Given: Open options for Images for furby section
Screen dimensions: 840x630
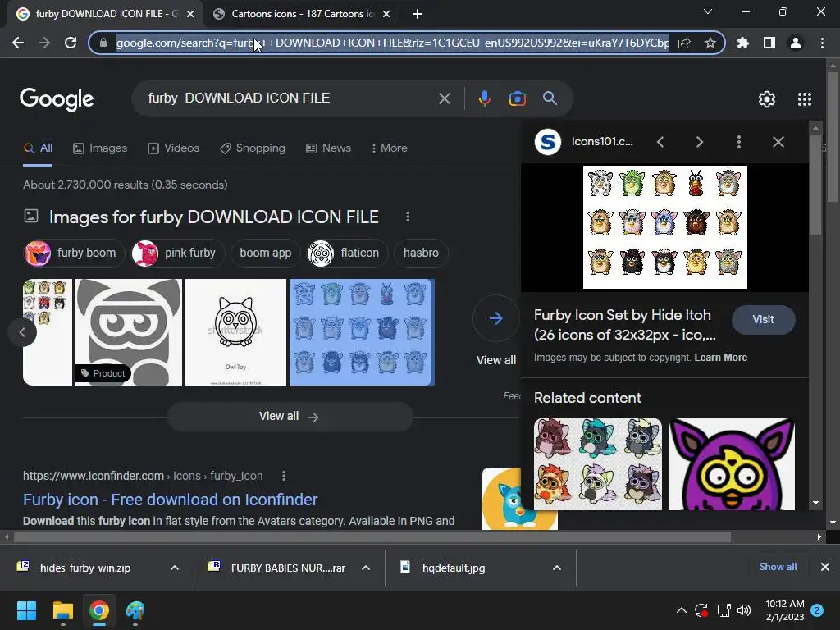Looking at the screenshot, I should [x=408, y=217].
